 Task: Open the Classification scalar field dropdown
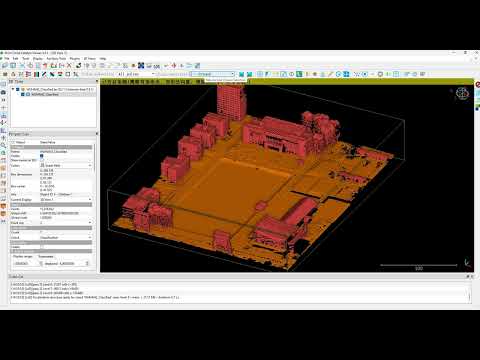coord(66,237)
